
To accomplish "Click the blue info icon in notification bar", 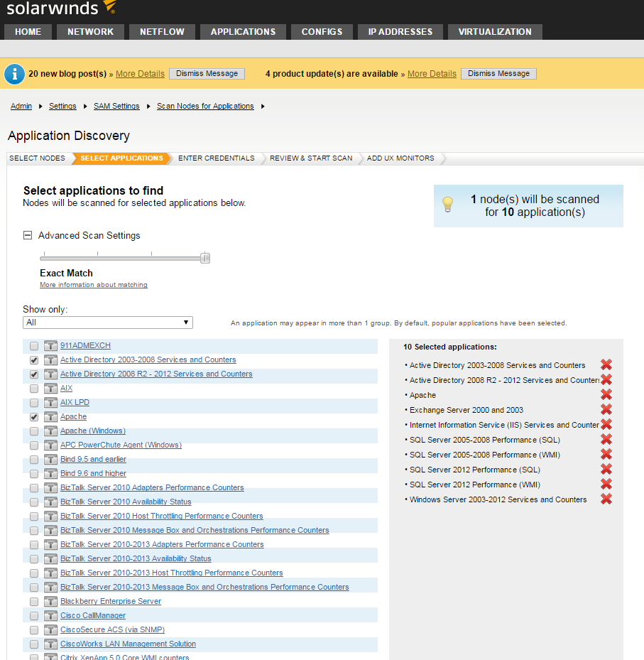I will click(14, 74).
